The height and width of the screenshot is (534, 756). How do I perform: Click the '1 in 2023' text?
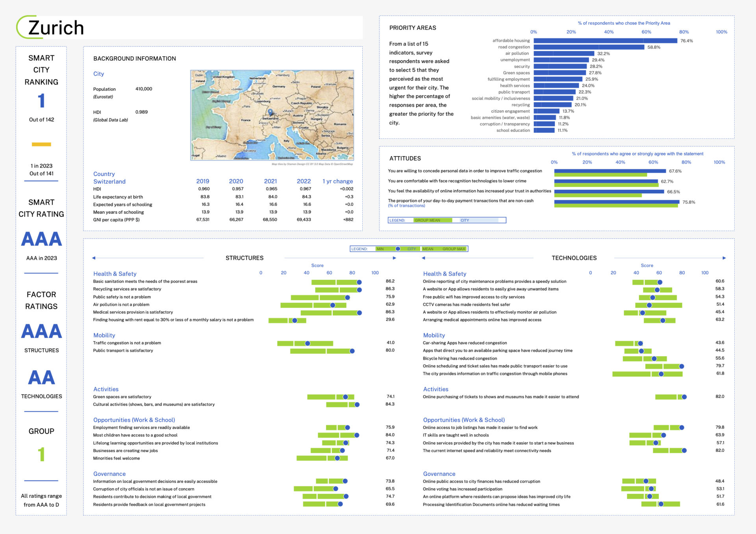coord(41,166)
